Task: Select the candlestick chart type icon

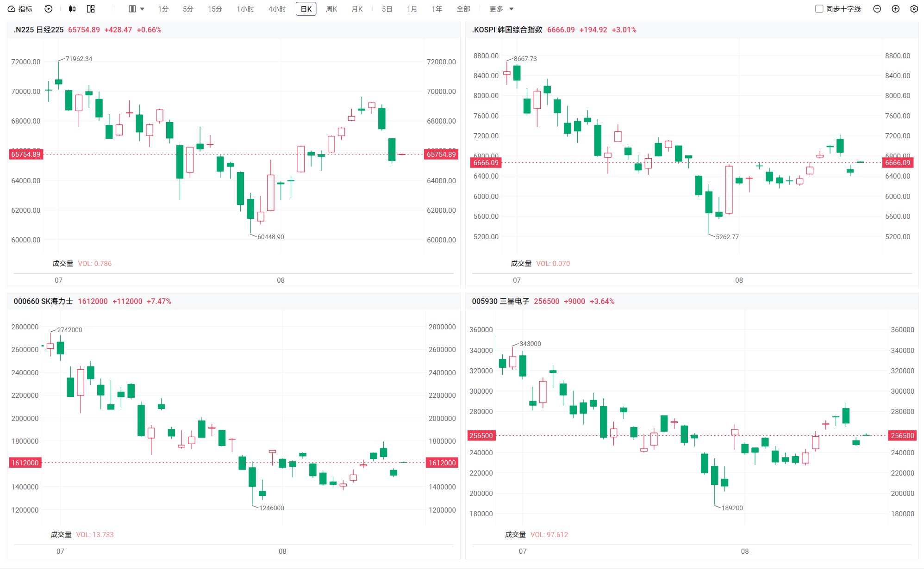Action: [72, 9]
